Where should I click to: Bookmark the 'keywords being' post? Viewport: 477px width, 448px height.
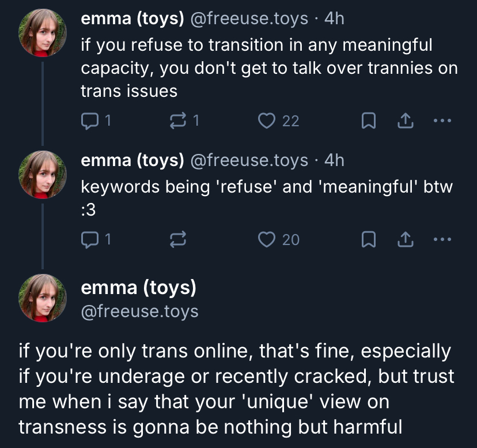369,239
